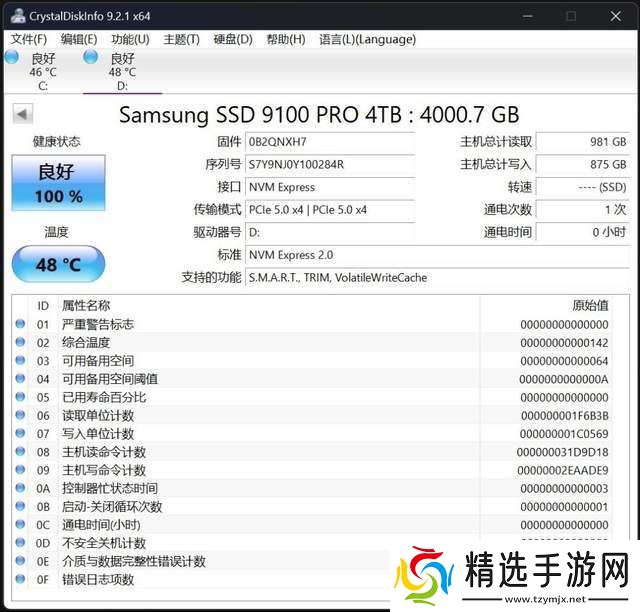Click the firmware field 0B2QNXH7
This screenshot has height=612, width=640.
pos(329,143)
